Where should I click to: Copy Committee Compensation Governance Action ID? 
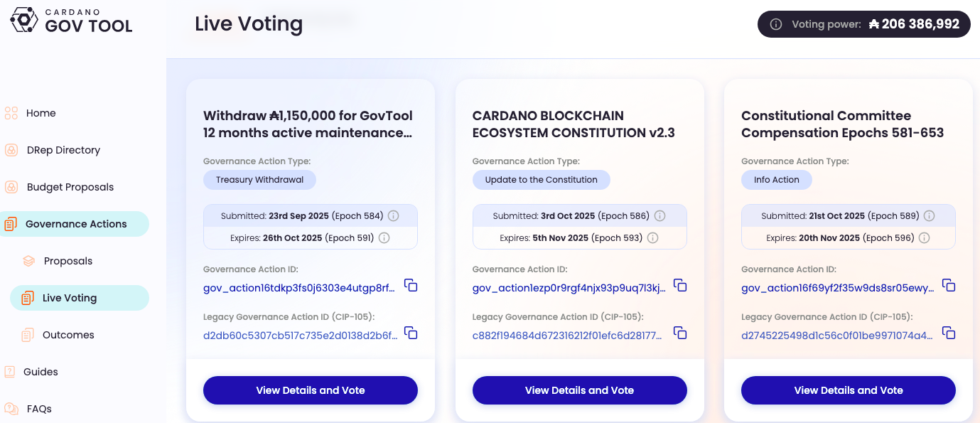949,285
